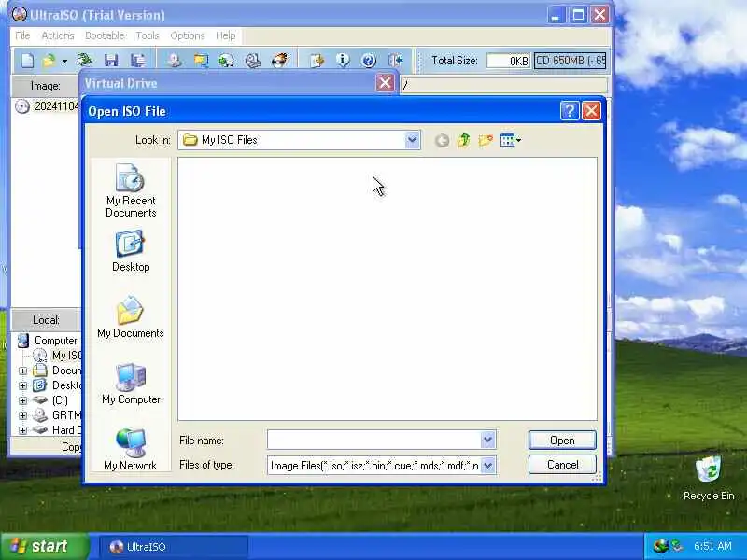Click the Start button
The width and height of the screenshot is (747, 560).
45,546
